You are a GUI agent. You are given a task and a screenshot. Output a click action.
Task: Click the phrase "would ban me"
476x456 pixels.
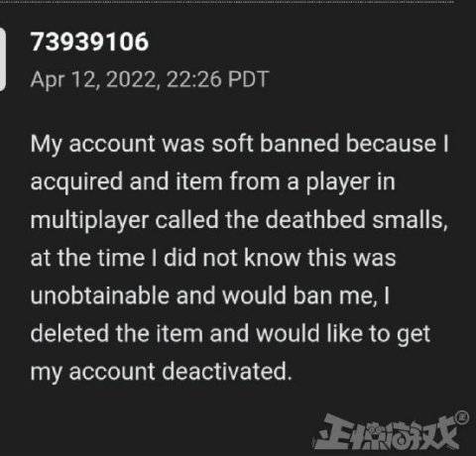pos(299,295)
